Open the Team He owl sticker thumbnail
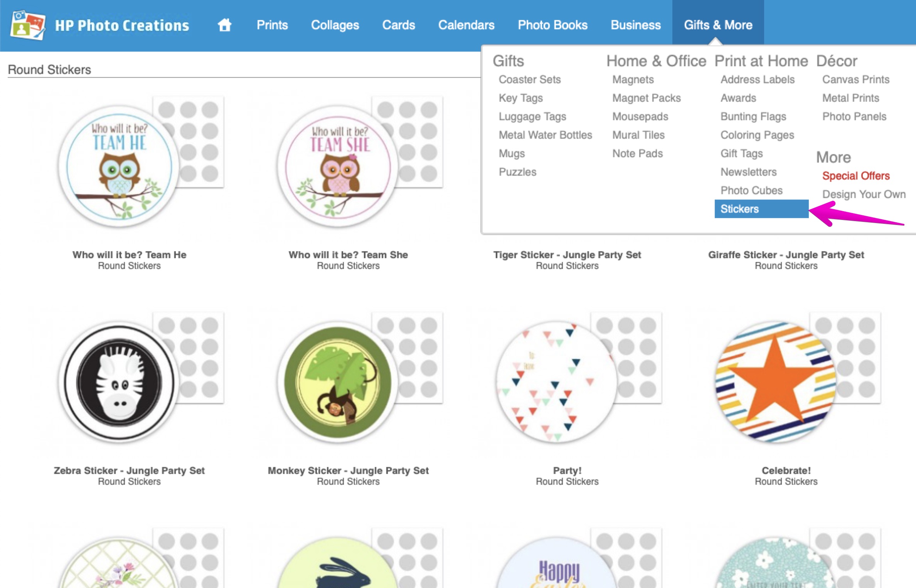 tap(120, 166)
